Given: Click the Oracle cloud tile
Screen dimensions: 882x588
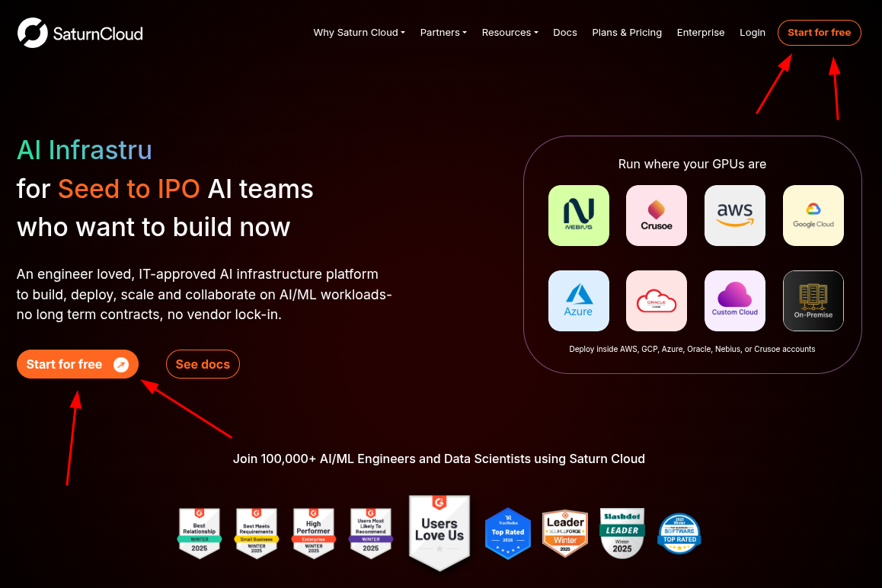Looking at the screenshot, I should (657, 300).
